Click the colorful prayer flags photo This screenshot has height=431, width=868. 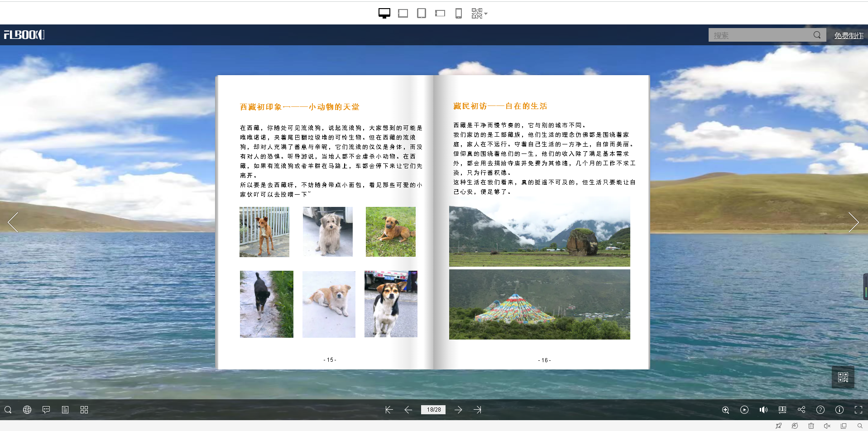click(540, 305)
